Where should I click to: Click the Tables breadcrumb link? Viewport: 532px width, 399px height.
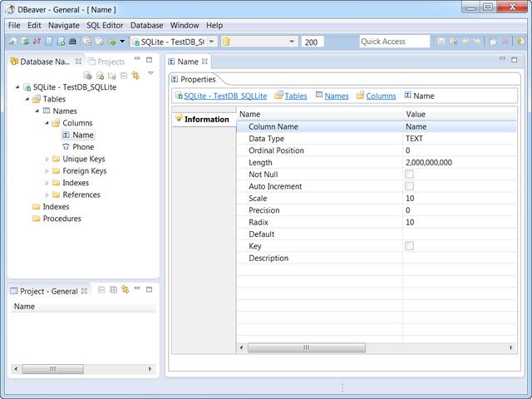(x=295, y=96)
